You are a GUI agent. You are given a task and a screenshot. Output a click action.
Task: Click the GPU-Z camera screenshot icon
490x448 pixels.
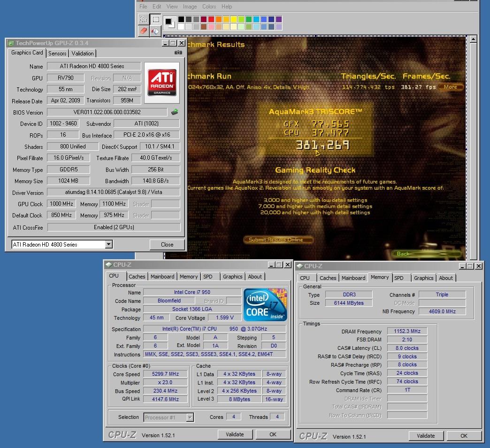[x=178, y=53]
